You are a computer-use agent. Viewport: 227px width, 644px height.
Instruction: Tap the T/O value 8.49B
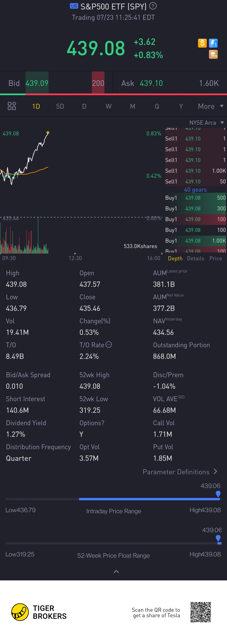(x=15, y=356)
